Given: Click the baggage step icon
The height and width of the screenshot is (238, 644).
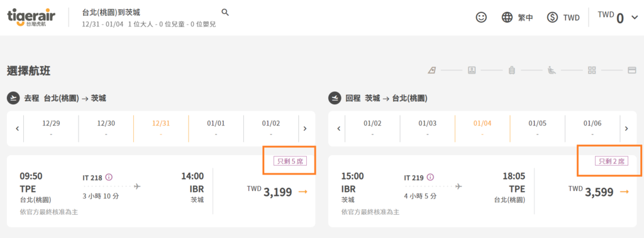Looking at the screenshot, I should (x=512, y=70).
